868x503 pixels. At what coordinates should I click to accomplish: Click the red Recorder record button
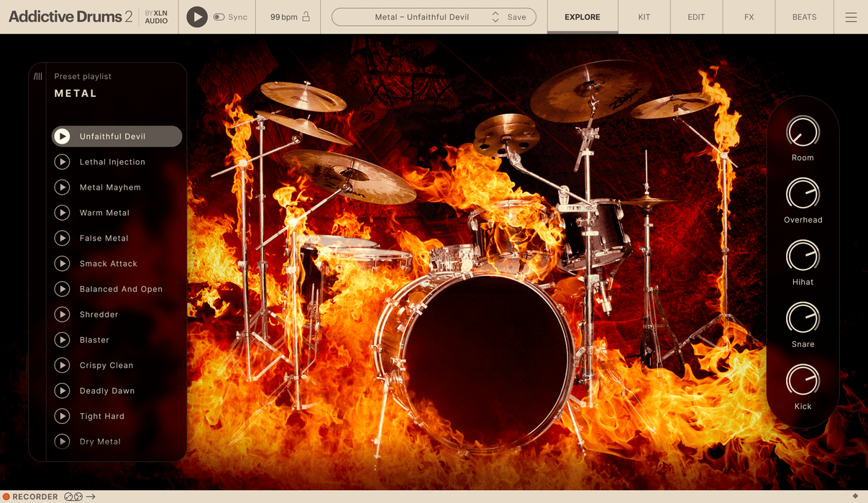(6, 497)
